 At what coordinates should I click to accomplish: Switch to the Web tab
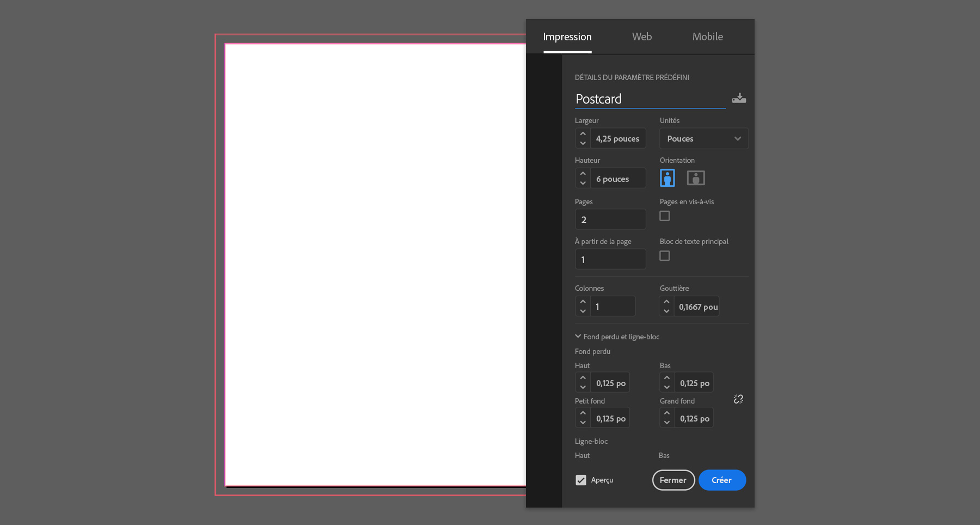click(x=642, y=36)
